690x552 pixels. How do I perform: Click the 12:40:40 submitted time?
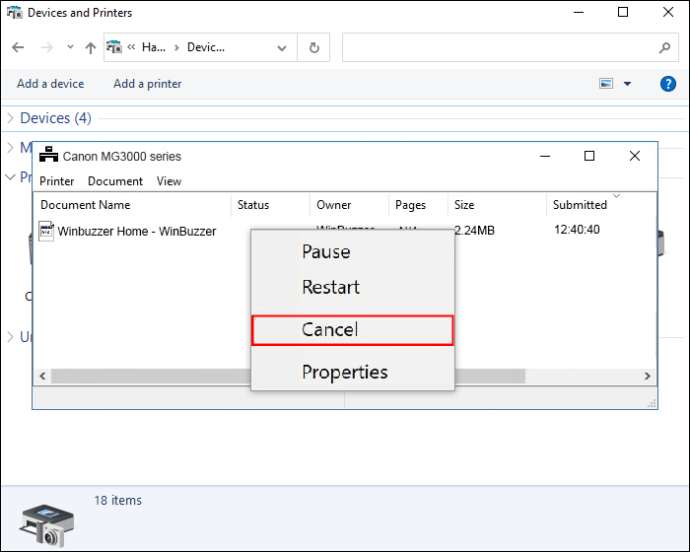click(x=577, y=229)
